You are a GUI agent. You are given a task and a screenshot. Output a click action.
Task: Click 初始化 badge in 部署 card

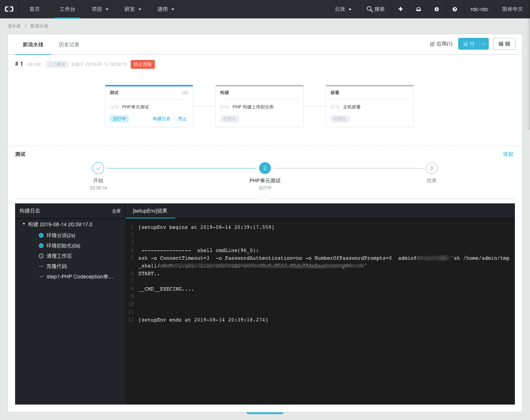click(x=340, y=119)
